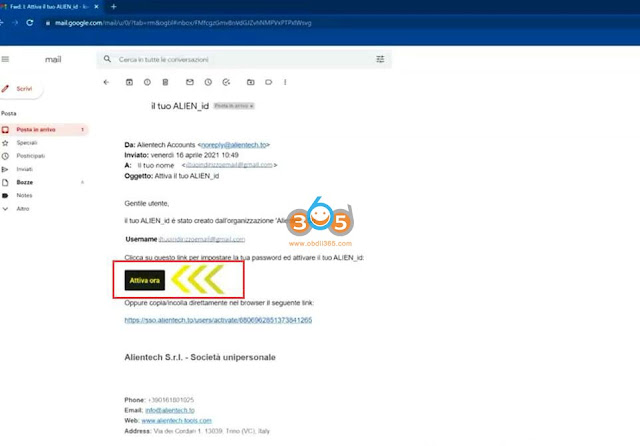Select the Attiva il tuo ALIEN_id browser tab
This screenshot has width=640, height=446.
pos(50,7)
